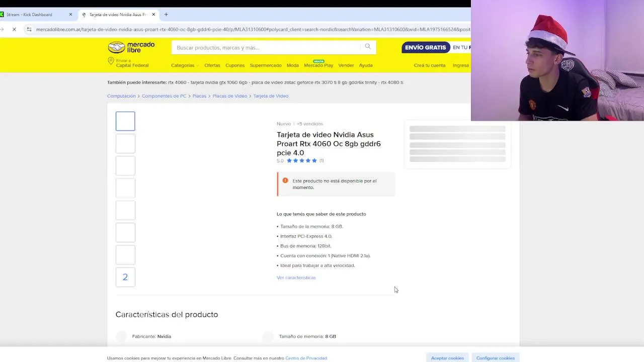The width and height of the screenshot is (644, 362).
Task: Click the Ingresá link
Action: (x=461, y=65)
